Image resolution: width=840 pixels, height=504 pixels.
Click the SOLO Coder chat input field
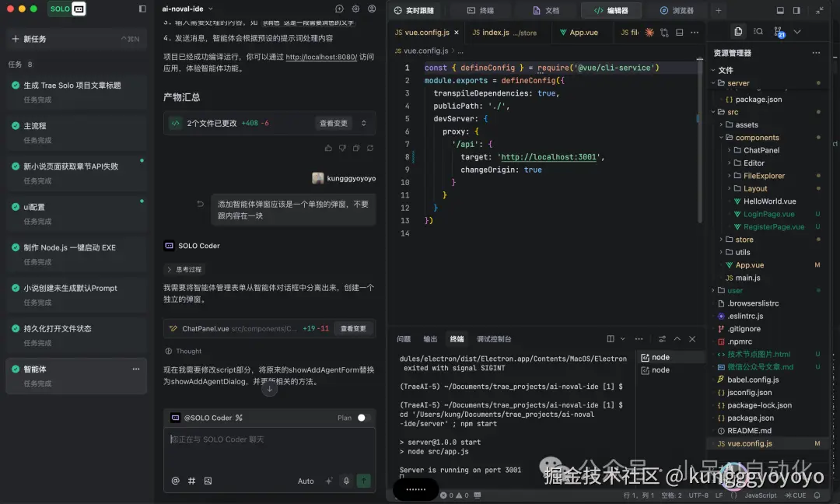tap(269, 450)
